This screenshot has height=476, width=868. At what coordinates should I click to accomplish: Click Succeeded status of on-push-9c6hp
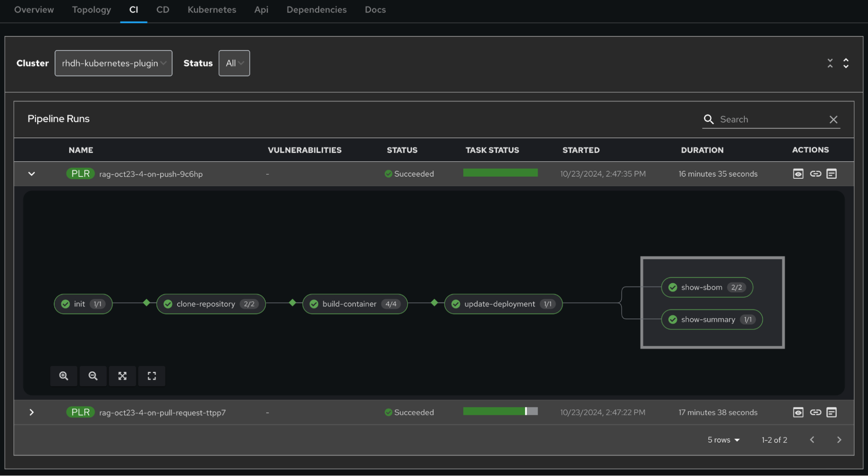[409, 174]
